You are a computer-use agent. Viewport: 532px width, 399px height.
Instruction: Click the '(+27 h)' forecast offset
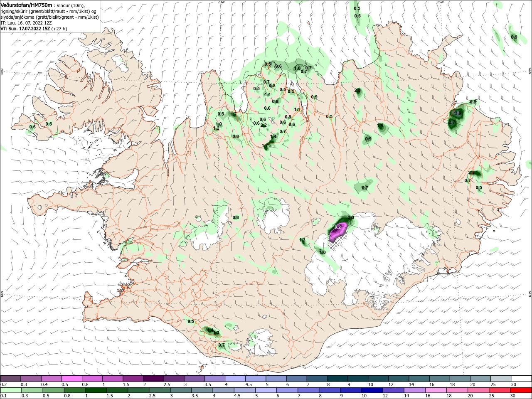pyautogui.click(x=59, y=29)
